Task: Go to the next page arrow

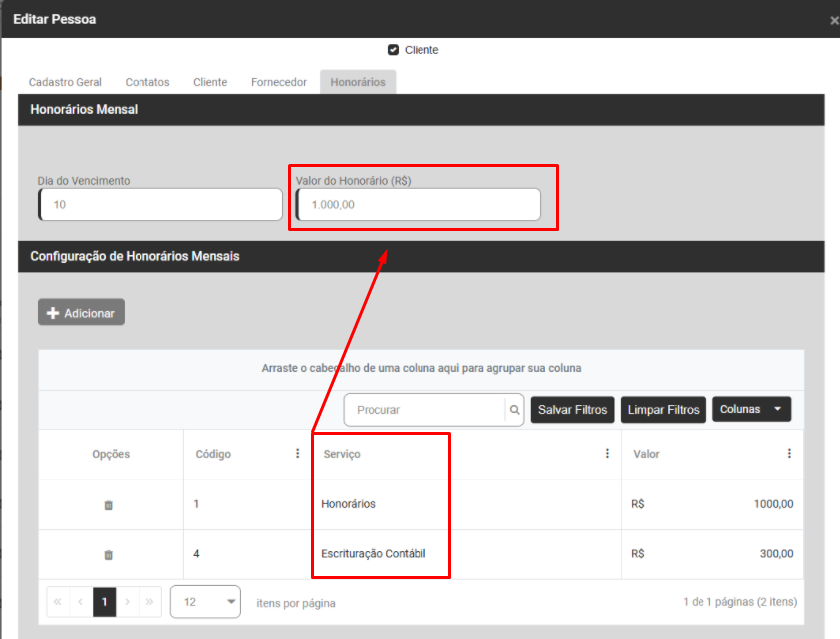Action: click(128, 602)
